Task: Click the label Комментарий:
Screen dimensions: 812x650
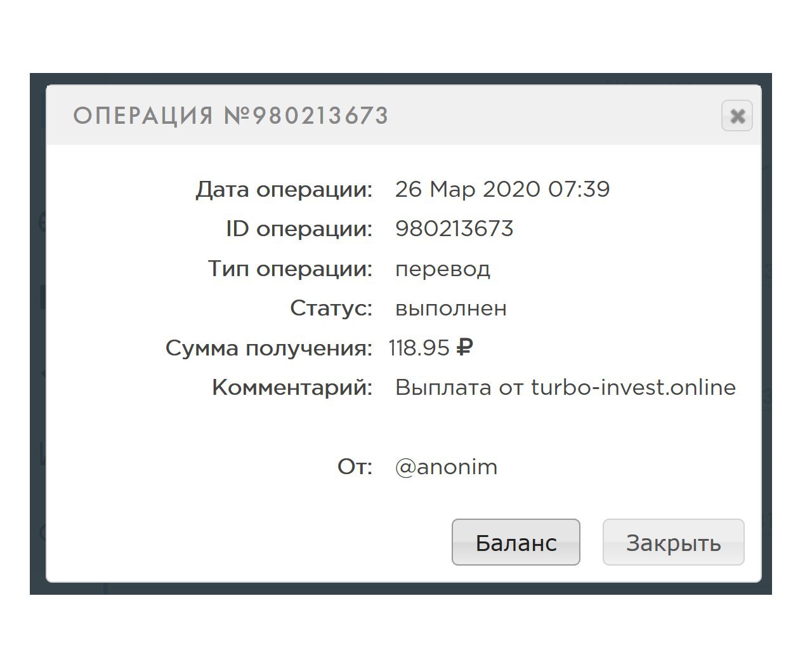Action: tap(292, 387)
